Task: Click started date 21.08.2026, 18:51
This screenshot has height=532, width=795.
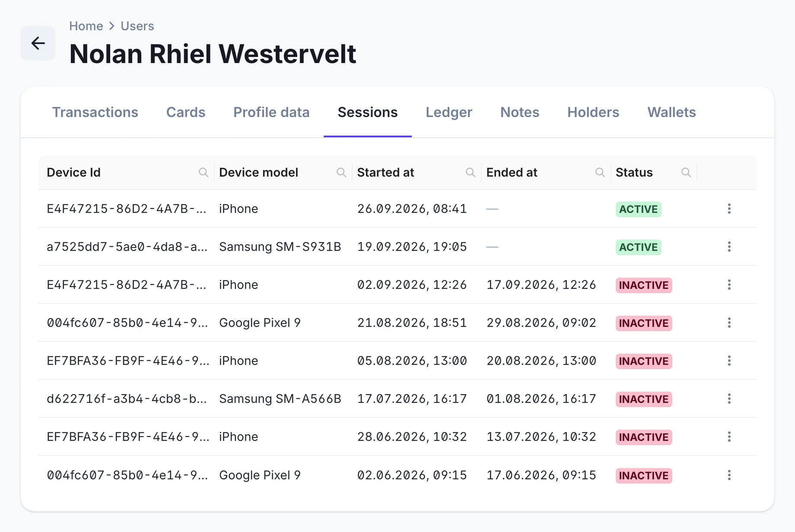Action: click(412, 323)
